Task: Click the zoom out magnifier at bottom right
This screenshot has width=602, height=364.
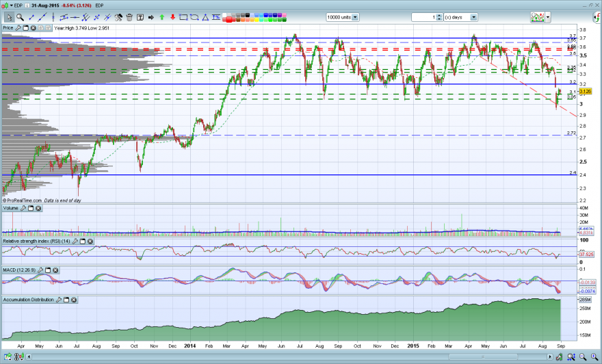Action: pyautogui.click(x=583, y=357)
